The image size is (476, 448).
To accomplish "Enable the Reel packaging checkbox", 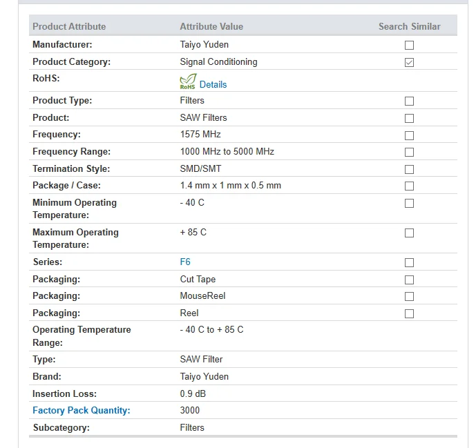I will click(409, 313).
